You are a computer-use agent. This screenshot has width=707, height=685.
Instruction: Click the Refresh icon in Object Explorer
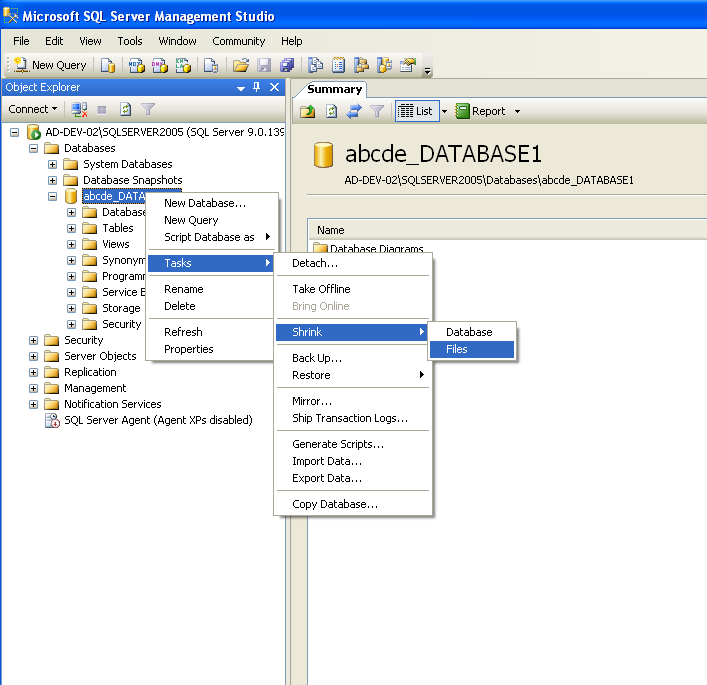tap(125, 109)
